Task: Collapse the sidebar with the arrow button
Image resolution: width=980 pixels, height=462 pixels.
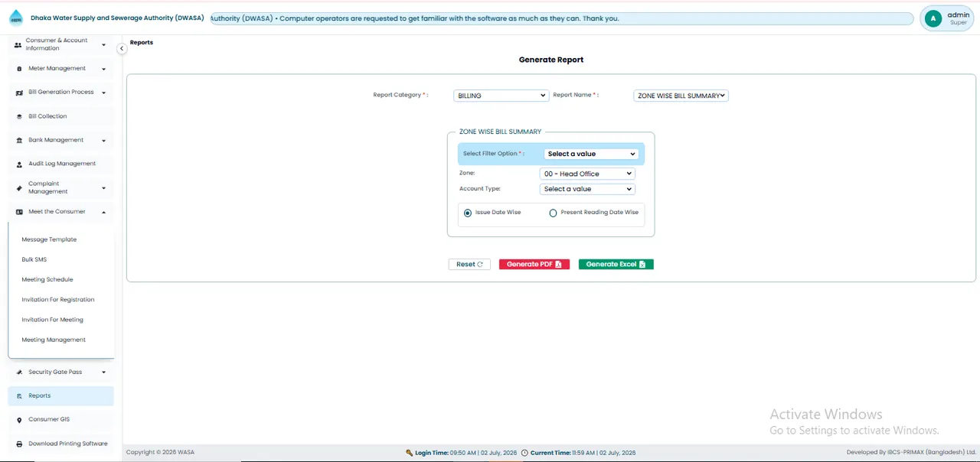Action: (121, 48)
